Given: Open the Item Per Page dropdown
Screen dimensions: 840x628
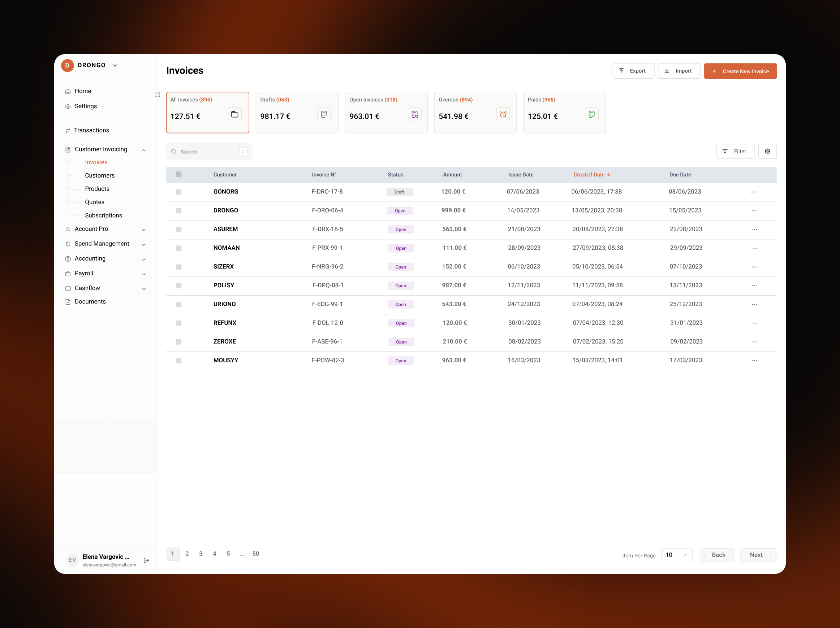Looking at the screenshot, I should (676, 555).
